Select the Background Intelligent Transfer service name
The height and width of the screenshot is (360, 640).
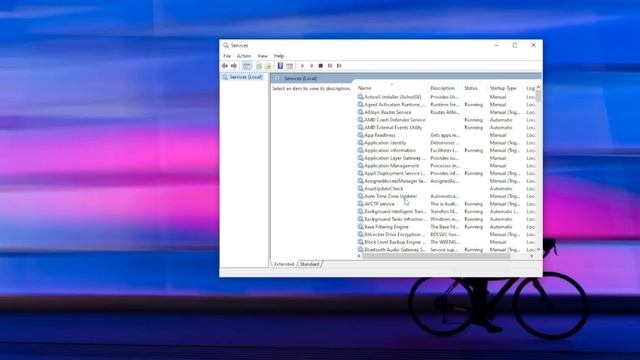click(395, 211)
